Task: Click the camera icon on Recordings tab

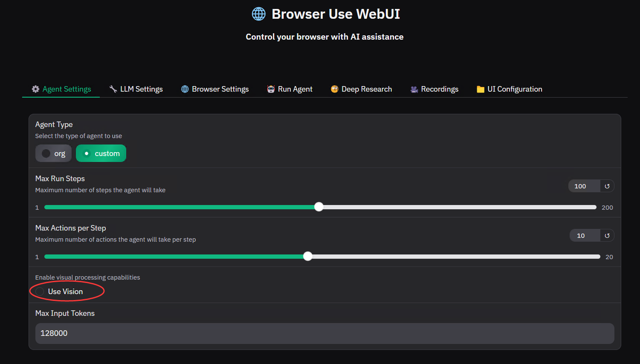Action: [414, 89]
